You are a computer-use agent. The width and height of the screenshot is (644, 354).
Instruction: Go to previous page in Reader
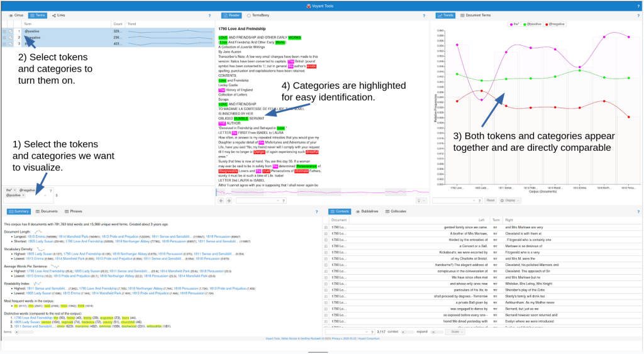click(x=221, y=201)
